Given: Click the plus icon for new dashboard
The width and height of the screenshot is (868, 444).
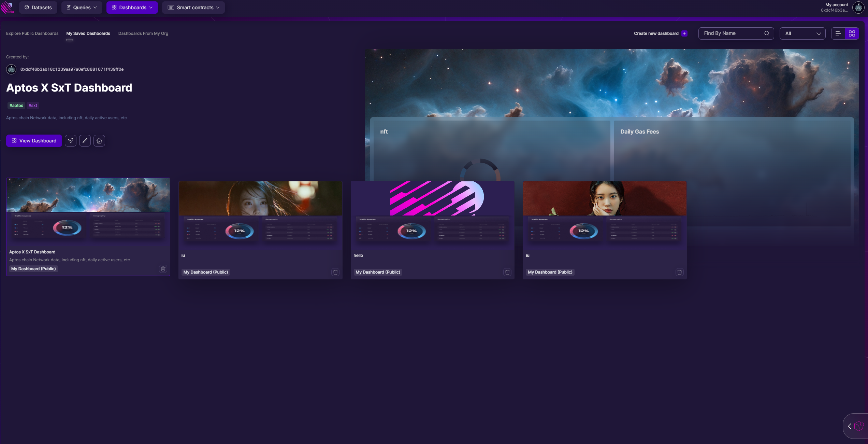Looking at the screenshot, I should tap(684, 33).
